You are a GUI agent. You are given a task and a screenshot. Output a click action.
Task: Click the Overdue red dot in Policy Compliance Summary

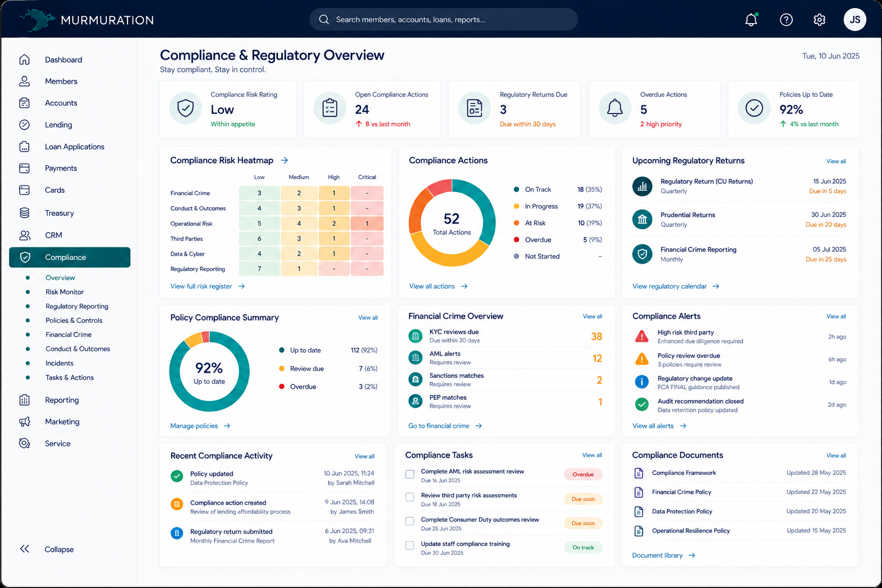pyautogui.click(x=281, y=386)
